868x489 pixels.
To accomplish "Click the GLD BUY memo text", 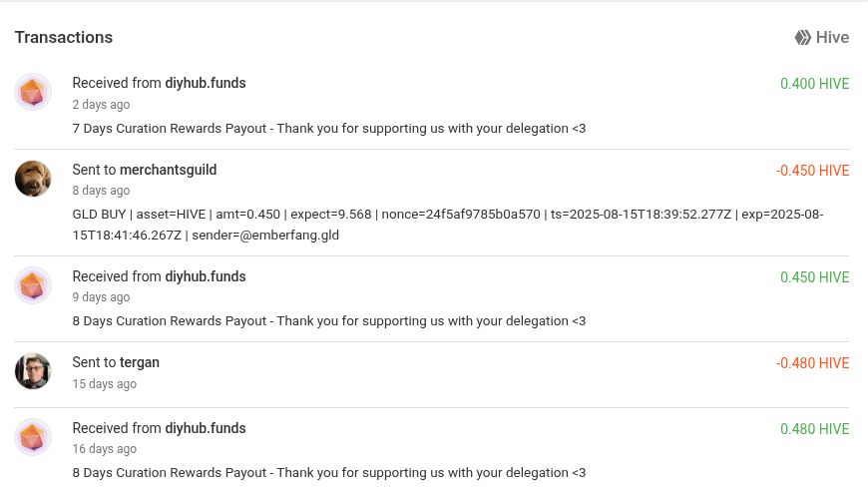I will [448, 225].
